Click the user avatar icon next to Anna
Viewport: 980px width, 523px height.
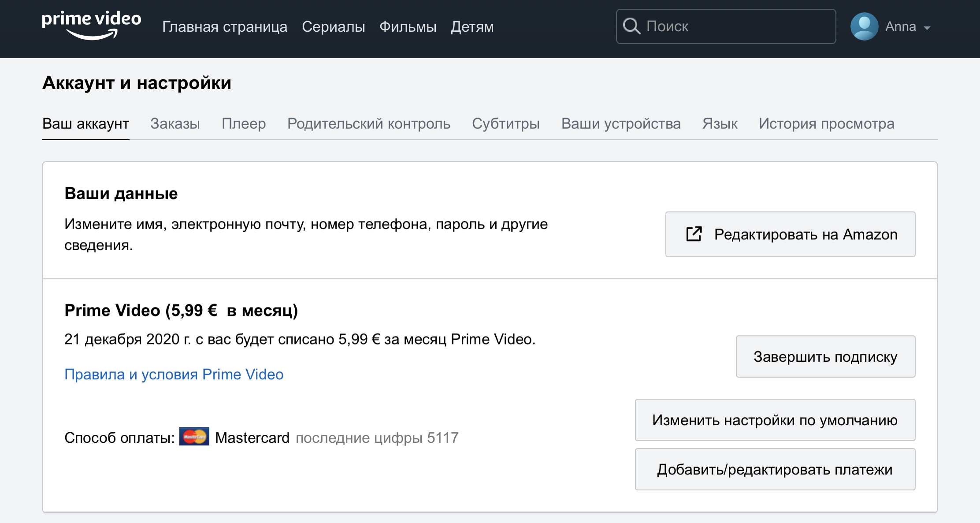pyautogui.click(x=865, y=26)
